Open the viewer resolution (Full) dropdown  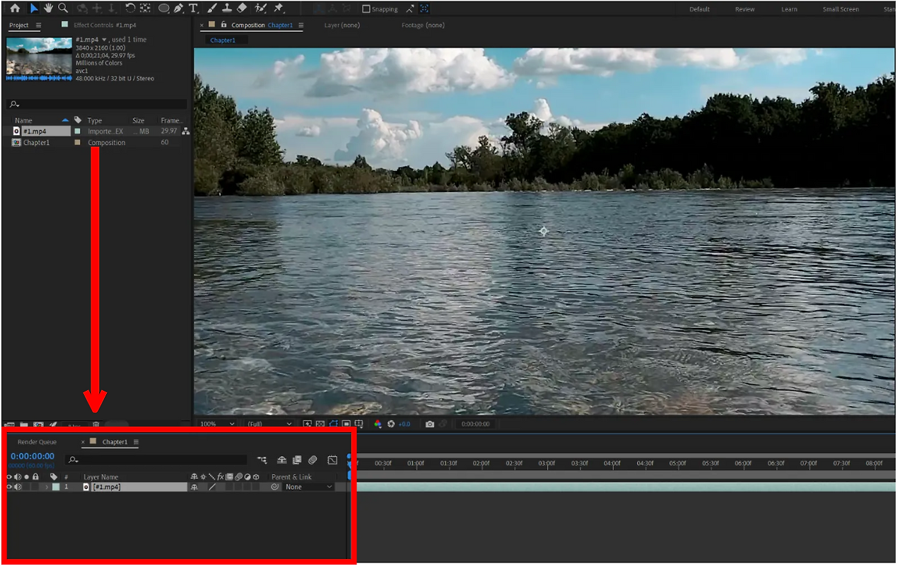pos(269,424)
